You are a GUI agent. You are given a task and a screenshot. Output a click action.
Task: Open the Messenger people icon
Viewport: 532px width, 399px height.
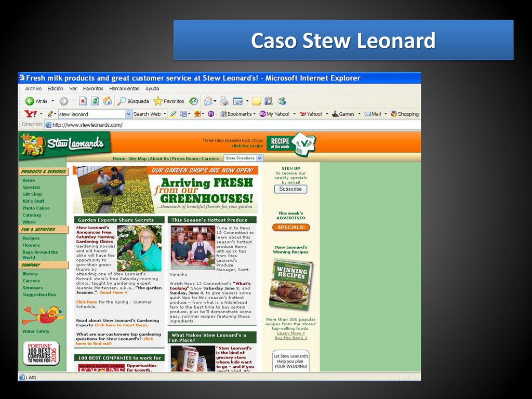pos(282,101)
